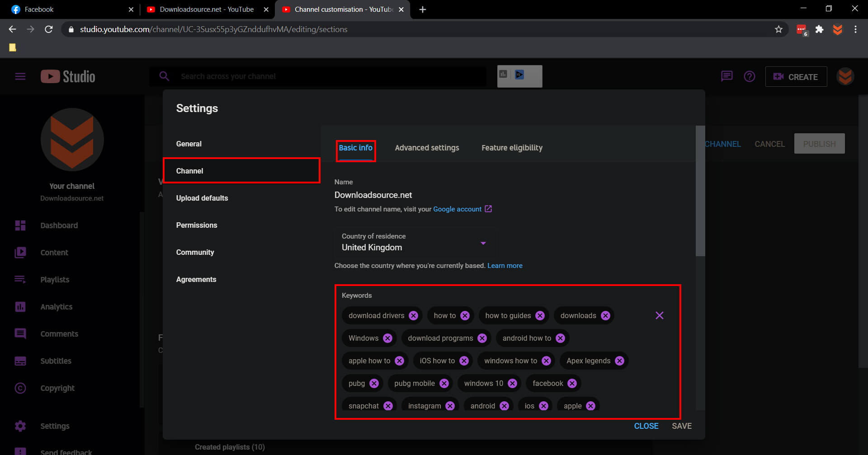Remove the 'download programs' keyword
868x455 pixels.
482,338
